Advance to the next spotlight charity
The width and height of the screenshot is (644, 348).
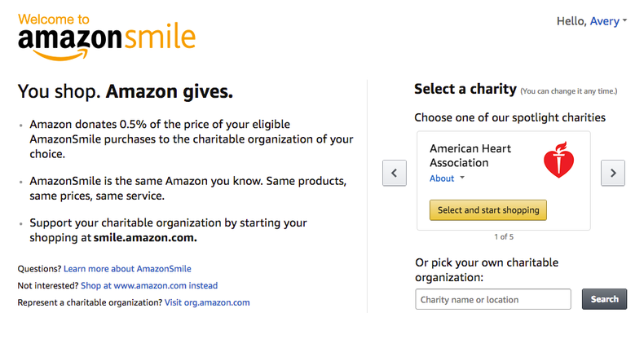(613, 173)
